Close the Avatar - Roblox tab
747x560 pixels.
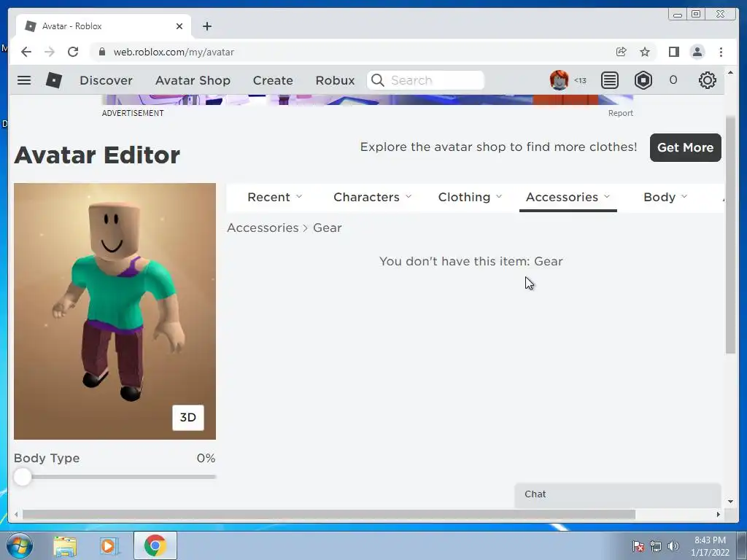coord(179,26)
